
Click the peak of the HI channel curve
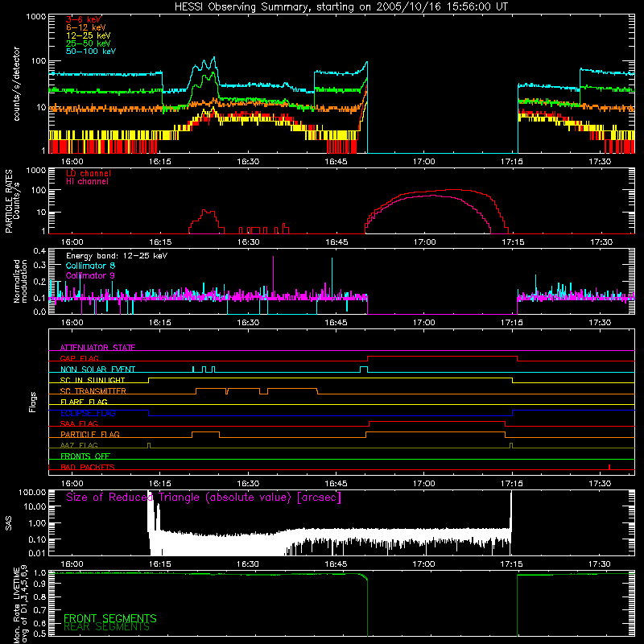pyautogui.click(x=433, y=196)
